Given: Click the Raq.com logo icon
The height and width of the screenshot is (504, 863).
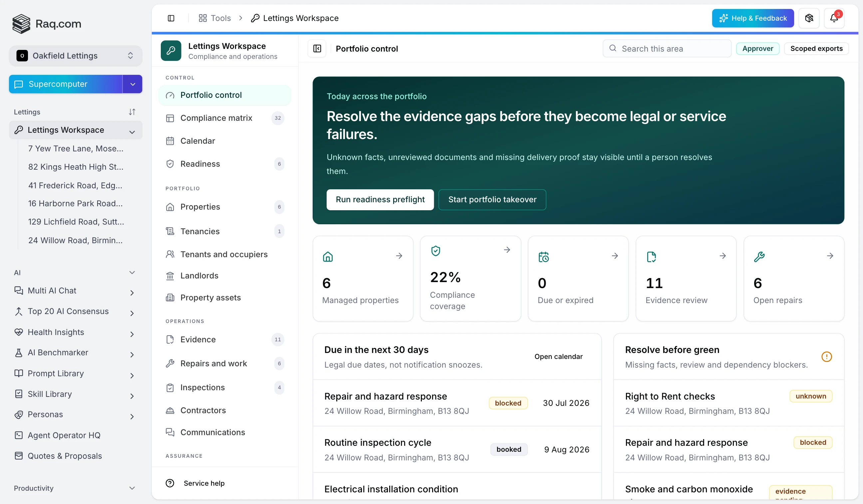Looking at the screenshot, I should pyautogui.click(x=21, y=24).
